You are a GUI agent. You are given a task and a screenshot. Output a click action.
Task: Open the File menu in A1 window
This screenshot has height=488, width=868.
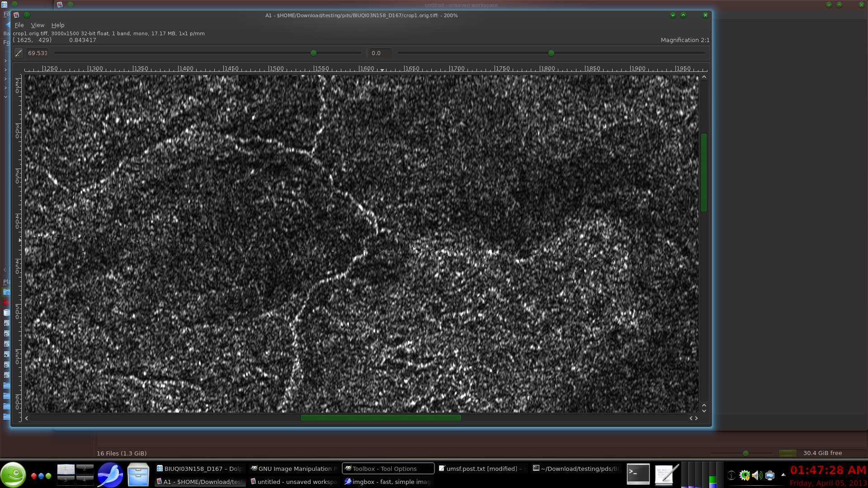[x=19, y=25]
